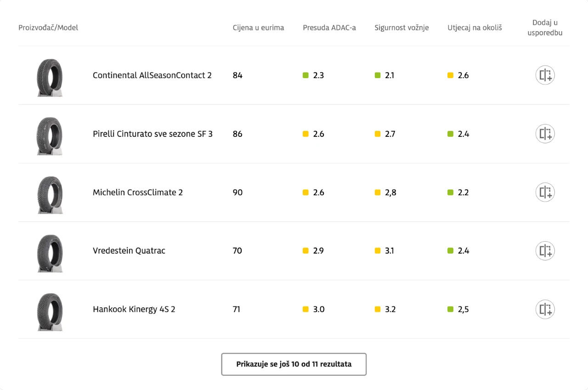Add Michelin CrossClimate 2 to comparison
588x390 pixels.
pyautogui.click(x=545, y=192)
